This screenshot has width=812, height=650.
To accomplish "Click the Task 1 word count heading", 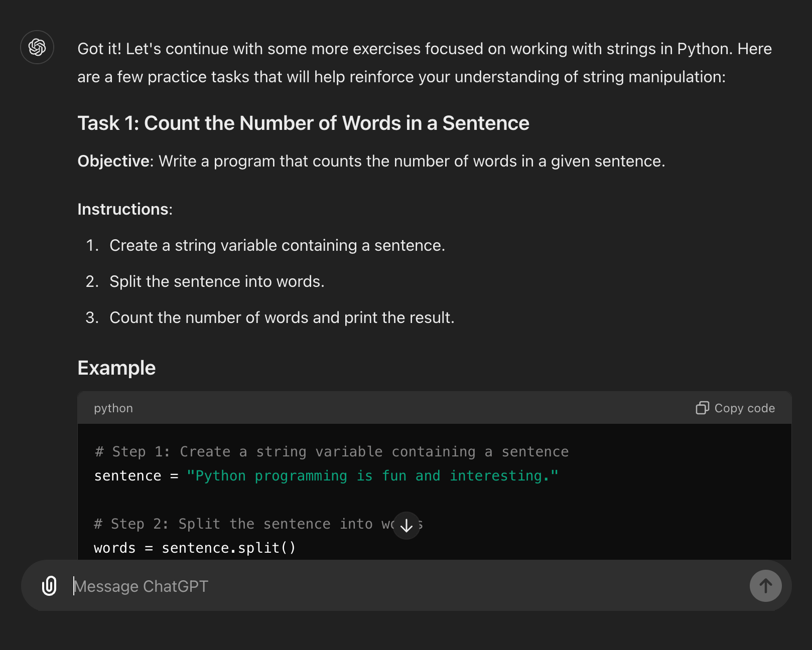I will tap(303, 123).
